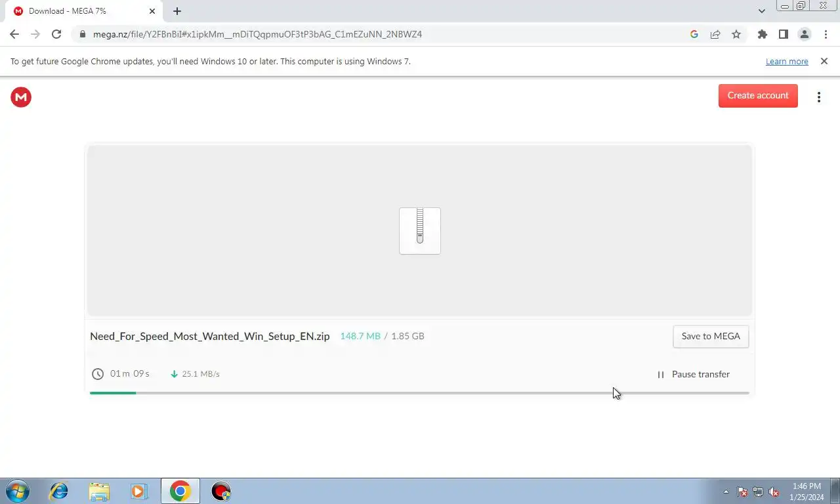Click the file name Need_For_Speed_Most_Wanted_Win_Setup_EN.zip
Viewport: 840px width, 504px height.
(x=210, y=336)
